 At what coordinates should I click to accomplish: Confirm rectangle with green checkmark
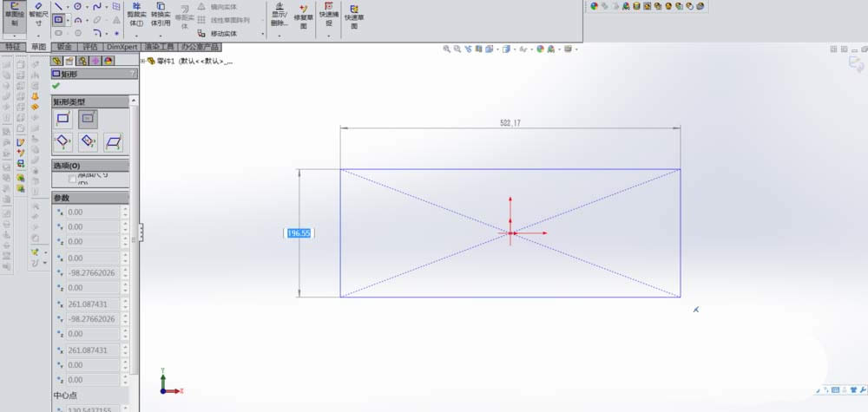click(x=56, y=86)
